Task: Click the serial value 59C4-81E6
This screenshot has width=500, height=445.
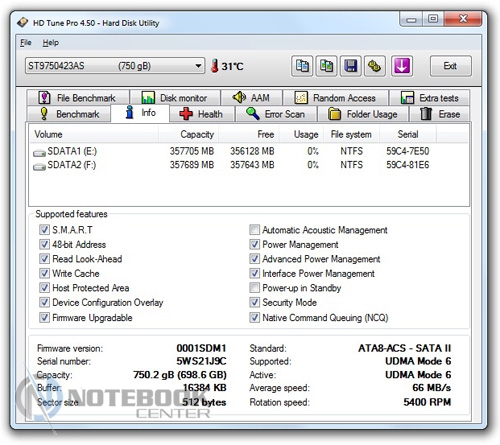Action: pyautogui.click(x=408, y=165)
